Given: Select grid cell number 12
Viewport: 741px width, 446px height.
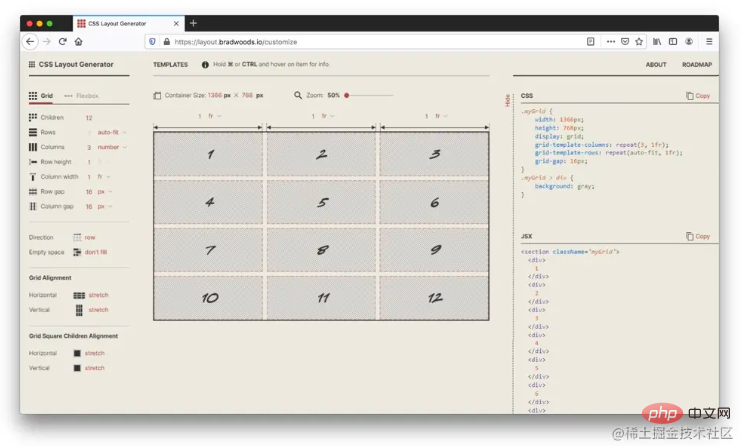Looking at the screenshot, I should (x=434, y=298).
